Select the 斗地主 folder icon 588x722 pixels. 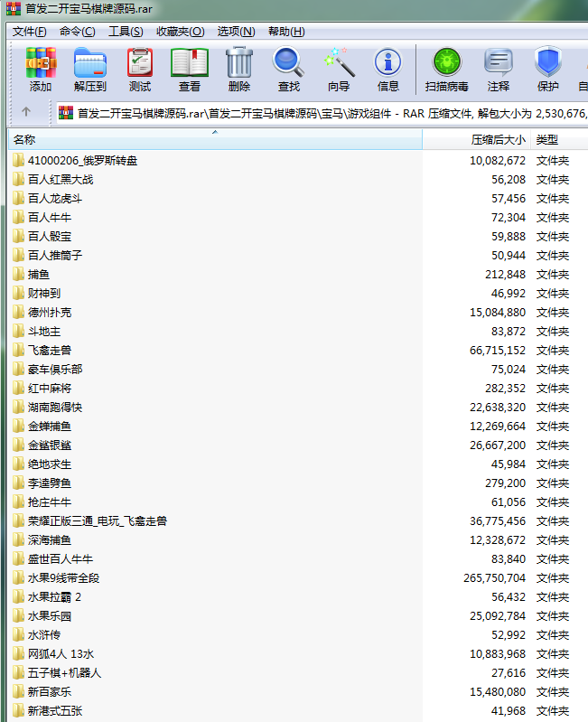coord(18,331)
